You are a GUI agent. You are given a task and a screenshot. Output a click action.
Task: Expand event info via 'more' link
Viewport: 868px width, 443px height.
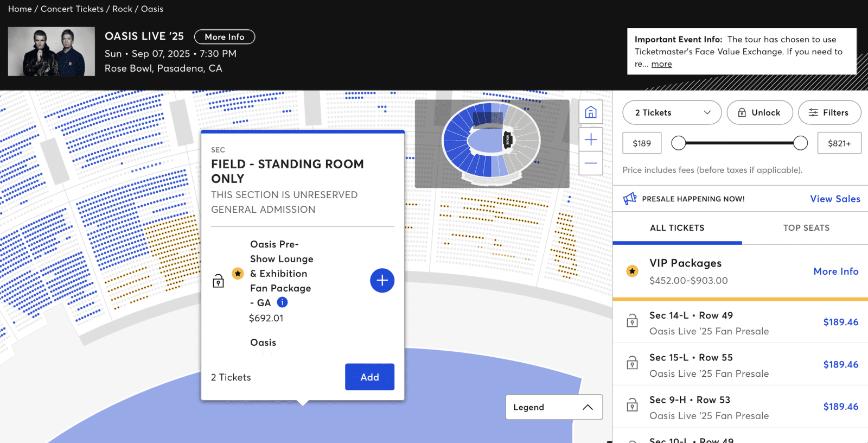coord(661,64)
